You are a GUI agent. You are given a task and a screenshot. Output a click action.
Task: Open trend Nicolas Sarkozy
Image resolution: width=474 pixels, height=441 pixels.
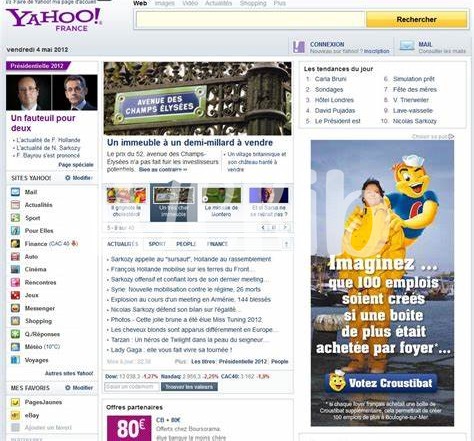pos(414,121)
